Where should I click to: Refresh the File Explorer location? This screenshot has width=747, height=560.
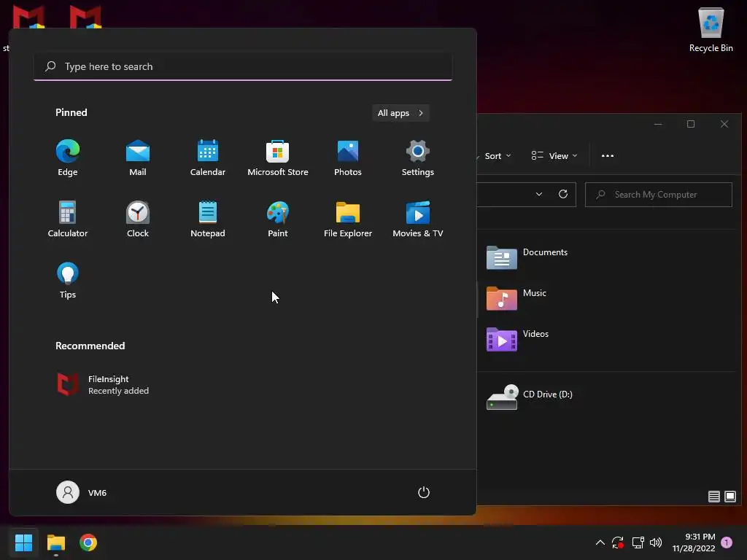[x=563, y=194]
